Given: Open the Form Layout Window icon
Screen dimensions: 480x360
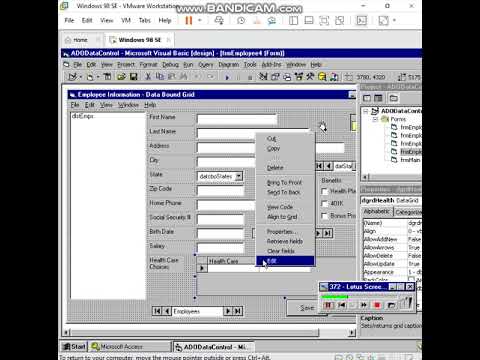Looking at the screenshot, I should [x=287, y=77].
